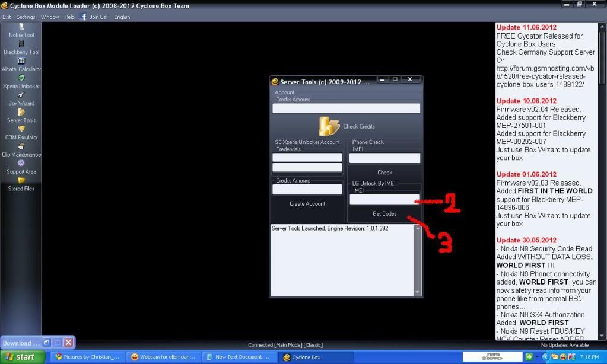607x364 pixels.
Task: Click the Update 30.05.2012 heading
Action: click(526, 240)
